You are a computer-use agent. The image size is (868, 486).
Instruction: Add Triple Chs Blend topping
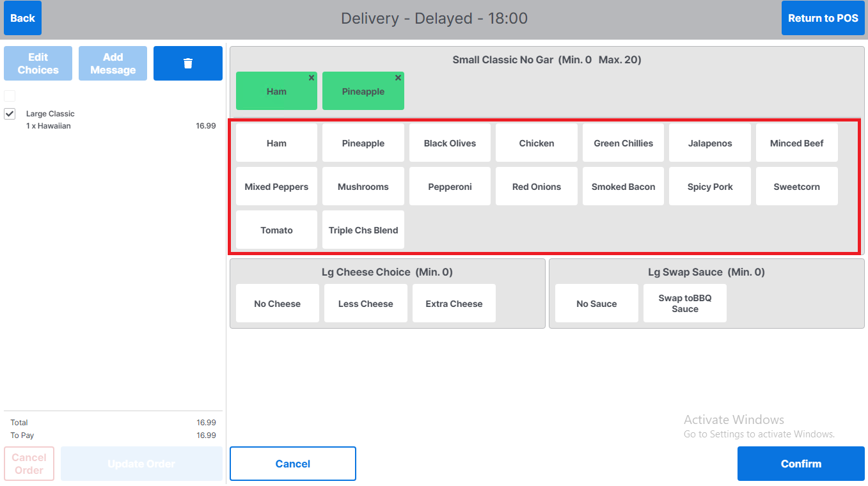(x=363, y=230)
